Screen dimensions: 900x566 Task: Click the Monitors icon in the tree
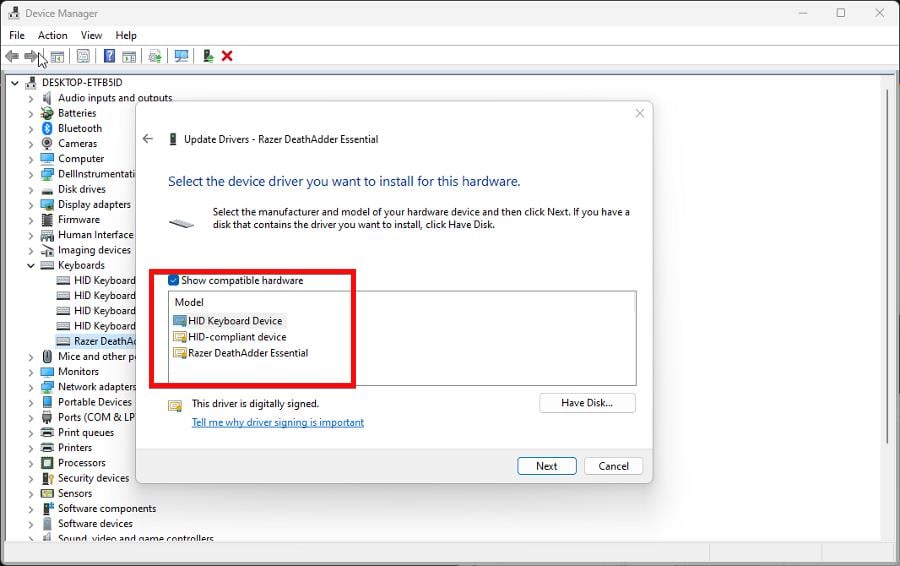(x=47, y=372)
